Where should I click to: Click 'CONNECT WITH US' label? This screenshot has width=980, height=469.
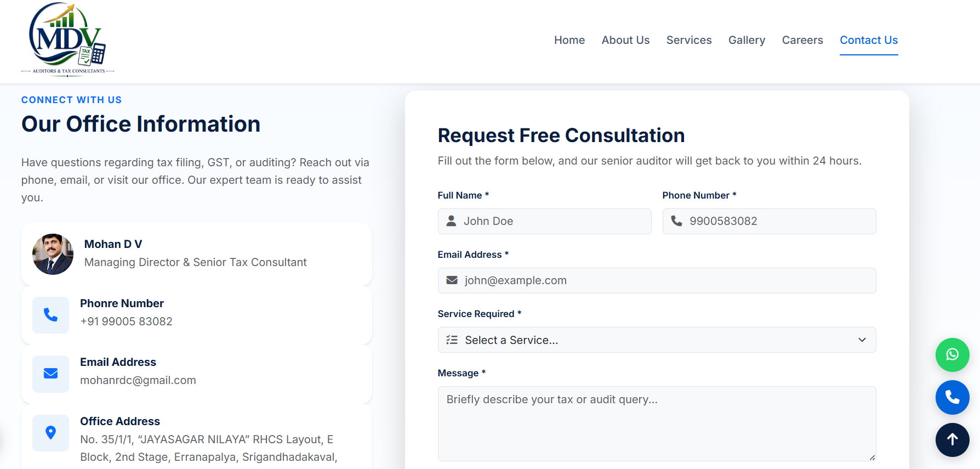(71, 100)
